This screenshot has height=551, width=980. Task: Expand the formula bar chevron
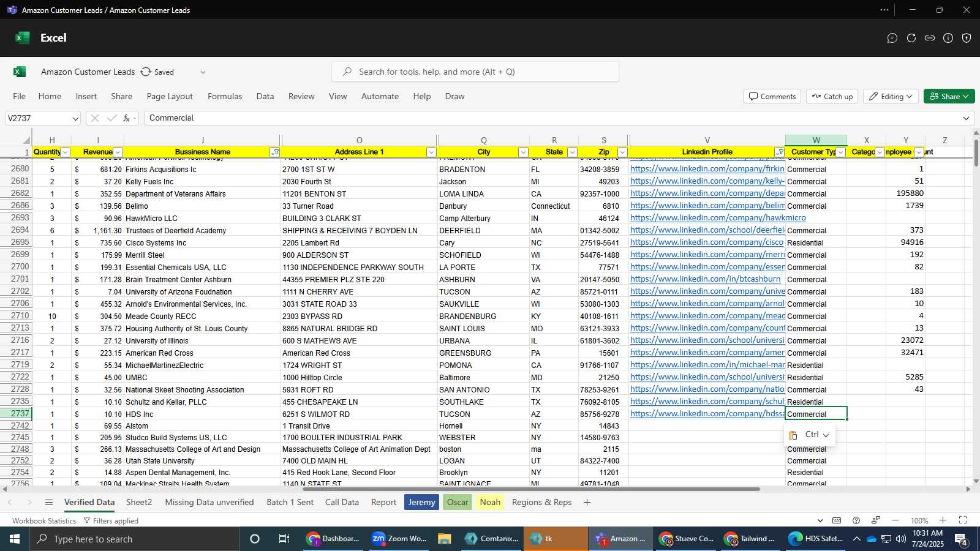967,118
